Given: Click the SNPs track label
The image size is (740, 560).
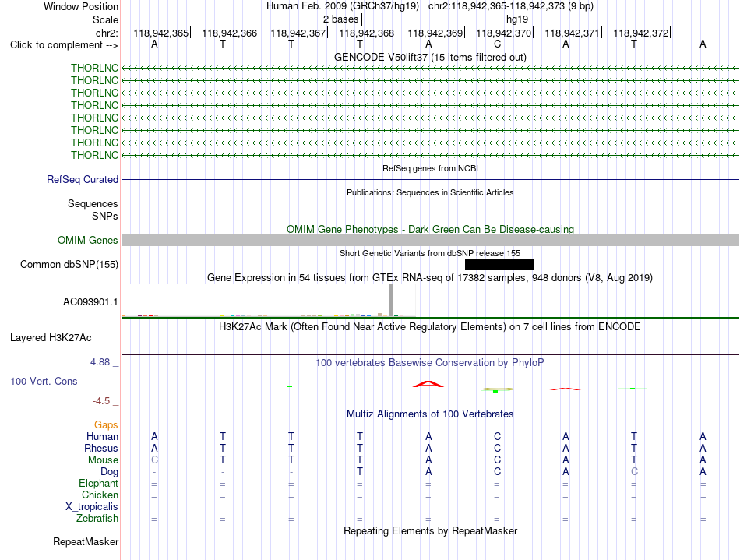Looking at the screenshot, I should point(105,216).
